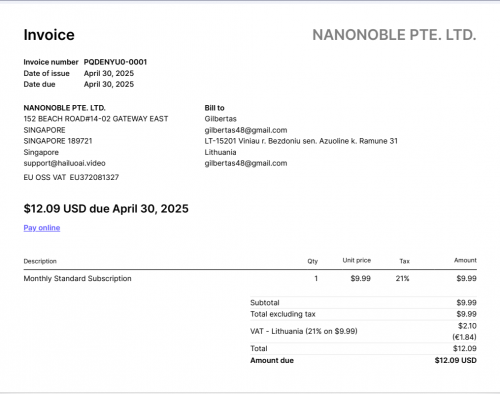Image resolution: width=500 pixels, height=394 pixels.
Task: Click the Monthly Standard Subscription line item
Action: 77,278
